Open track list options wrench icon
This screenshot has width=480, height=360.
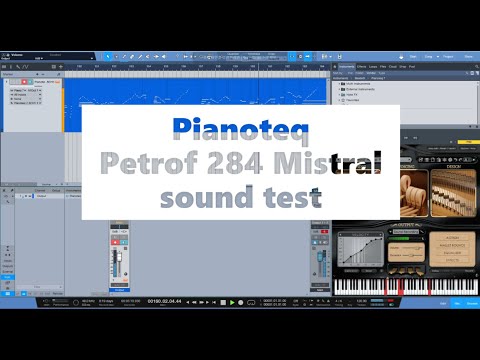(x=18, y=67)
